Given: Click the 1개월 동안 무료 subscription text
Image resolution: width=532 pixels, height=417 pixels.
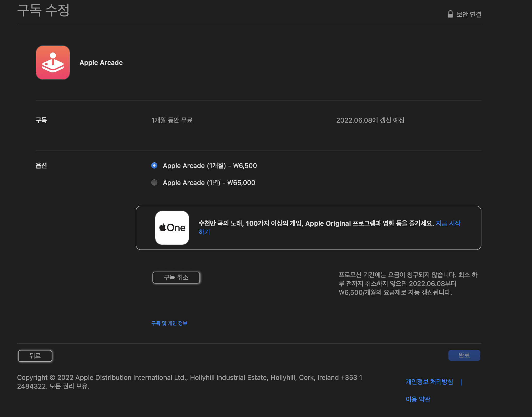Looking at the screenshot, I should [172, 120].
